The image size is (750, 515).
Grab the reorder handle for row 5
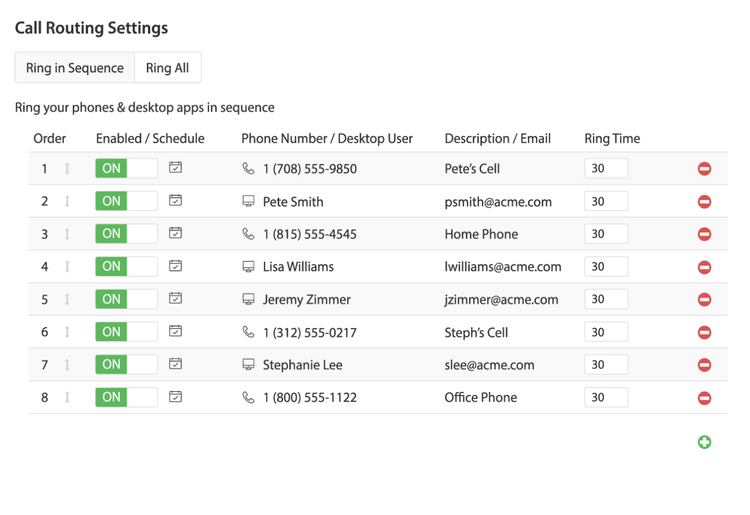tap(68, 299)
